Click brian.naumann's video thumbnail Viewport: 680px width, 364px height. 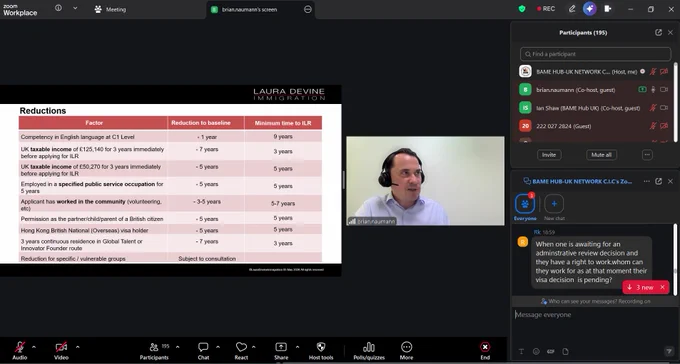pyautogui.click(x=425, y=181)
